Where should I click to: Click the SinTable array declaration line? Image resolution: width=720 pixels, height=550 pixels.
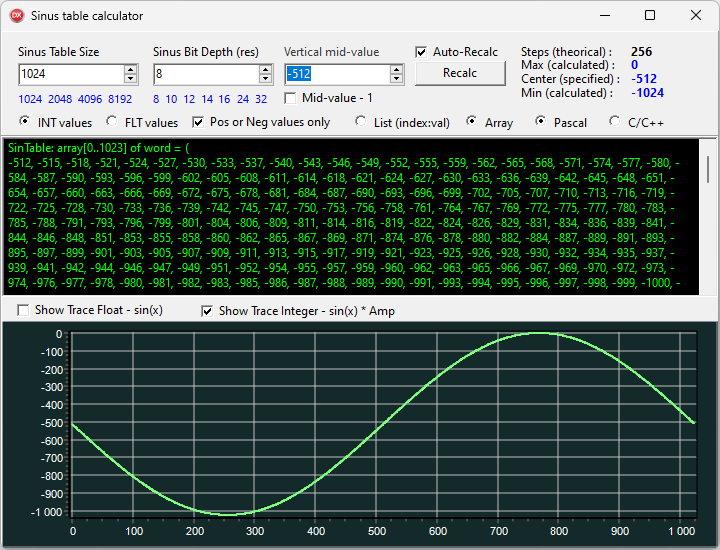(x=99, y=148)
